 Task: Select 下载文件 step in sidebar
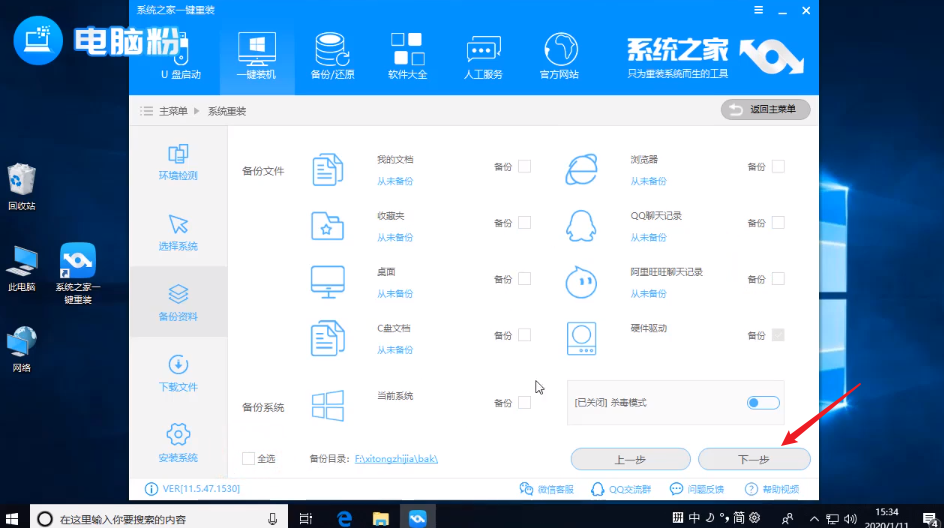(x=178, y=373)
